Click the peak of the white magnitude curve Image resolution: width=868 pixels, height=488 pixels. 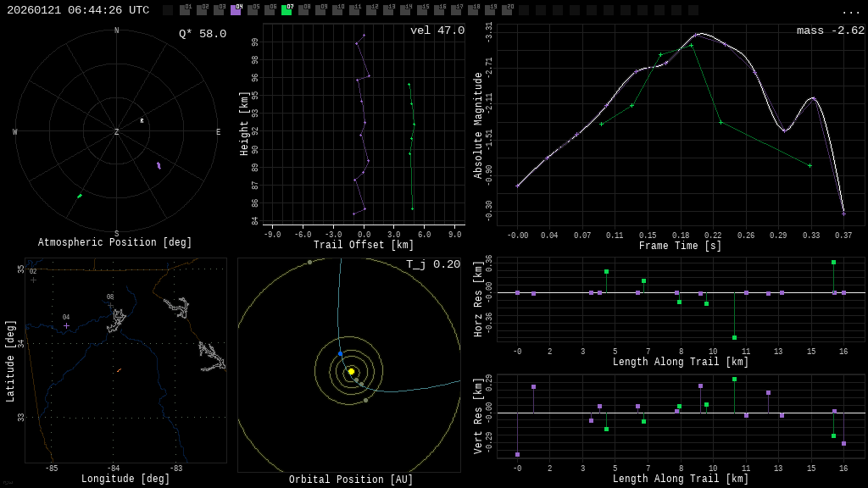coord(700,34)
